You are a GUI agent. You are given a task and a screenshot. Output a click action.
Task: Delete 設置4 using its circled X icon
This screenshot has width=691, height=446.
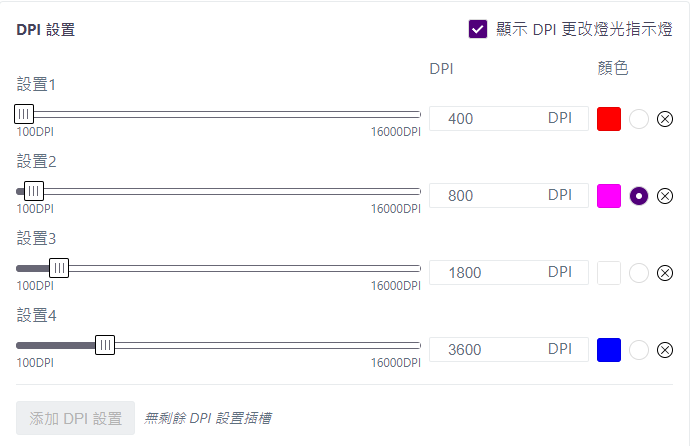pos(665,350)
